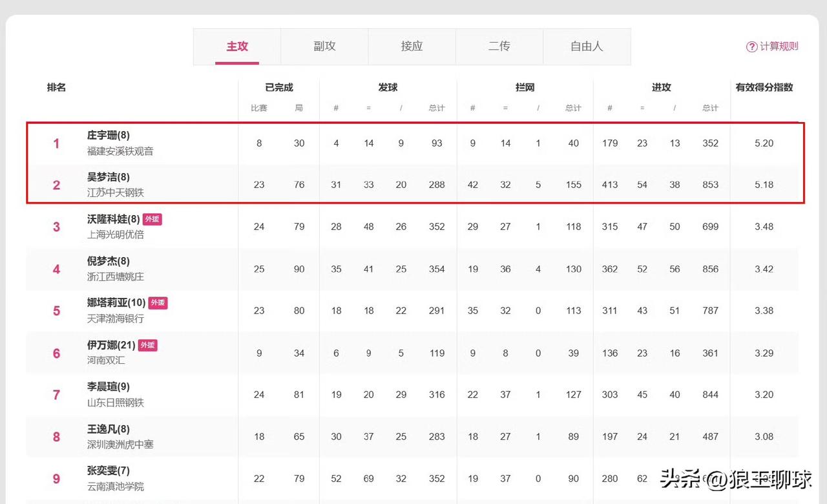
Task: Click the 外援 badge next to 伊万娜
Action: [148, 345]
